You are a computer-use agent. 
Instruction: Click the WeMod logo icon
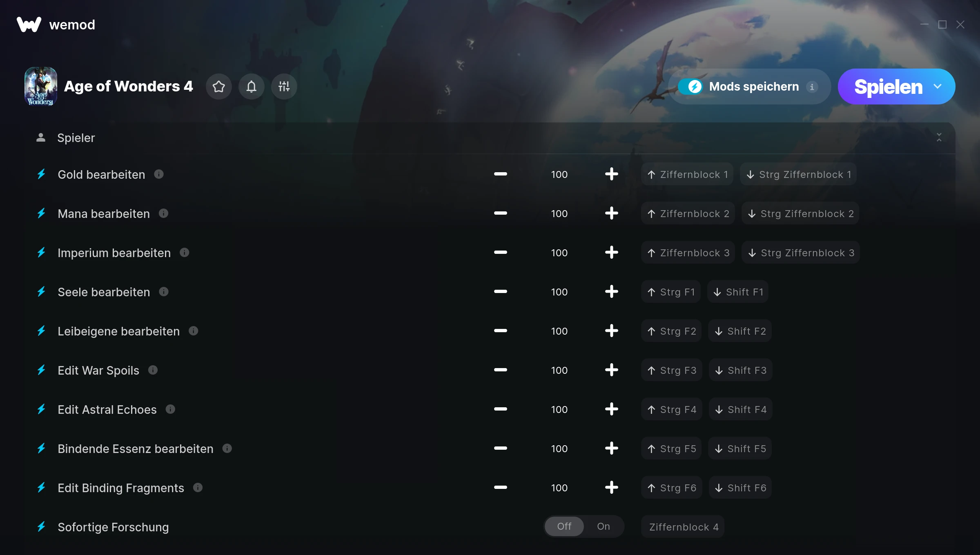29,24
